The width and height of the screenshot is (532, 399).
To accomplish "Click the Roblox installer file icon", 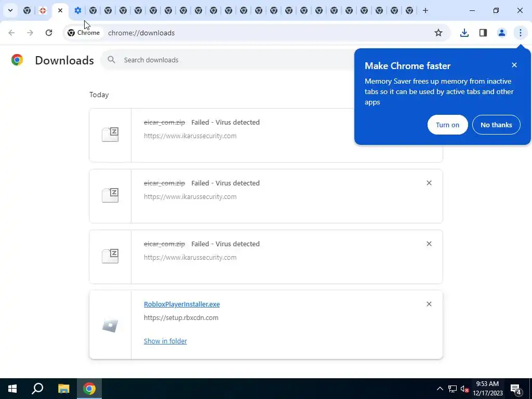I will click(x=110, y=325).
